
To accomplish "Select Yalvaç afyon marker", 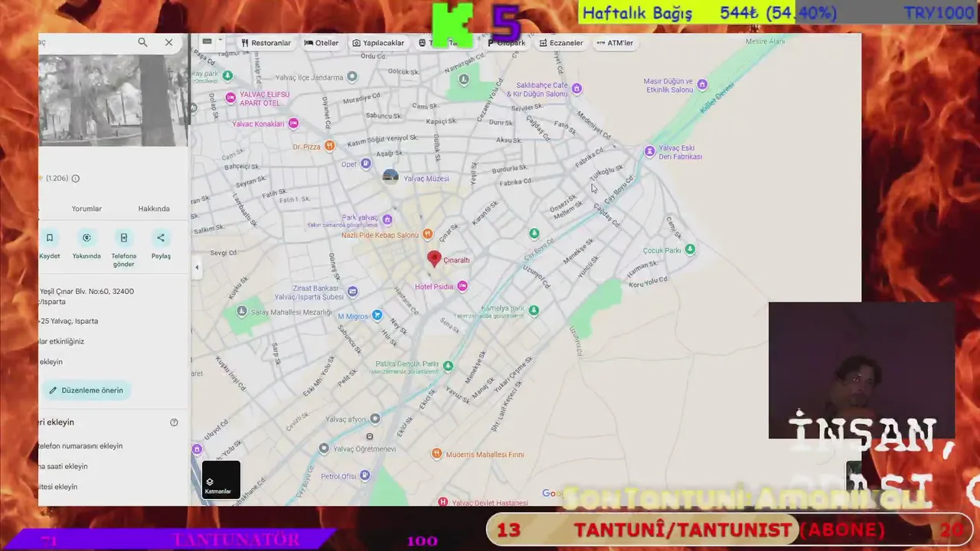I will click(x=374, y=419).
